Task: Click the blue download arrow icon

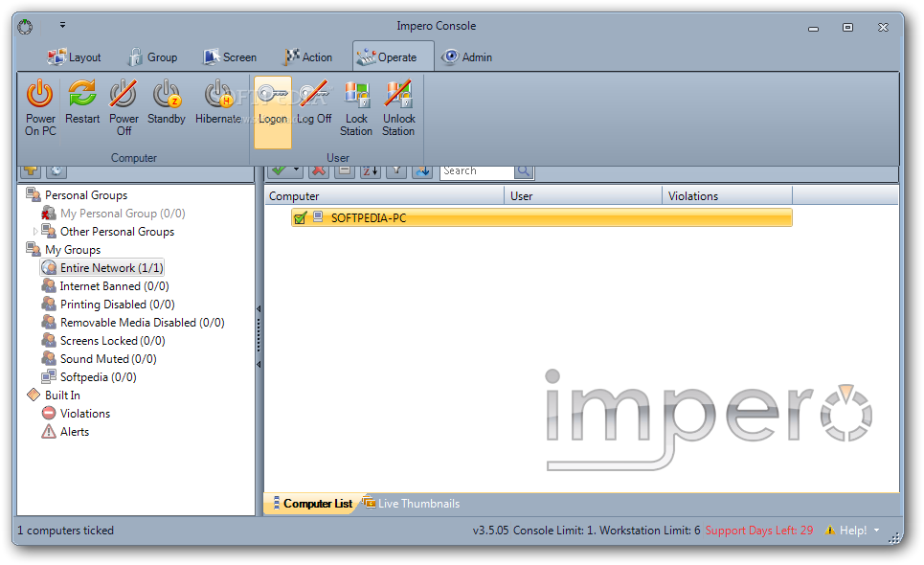Action: coord(422,170)
